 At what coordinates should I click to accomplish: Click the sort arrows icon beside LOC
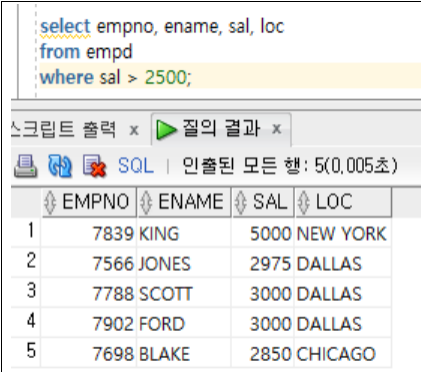click(x=303, y=202)
